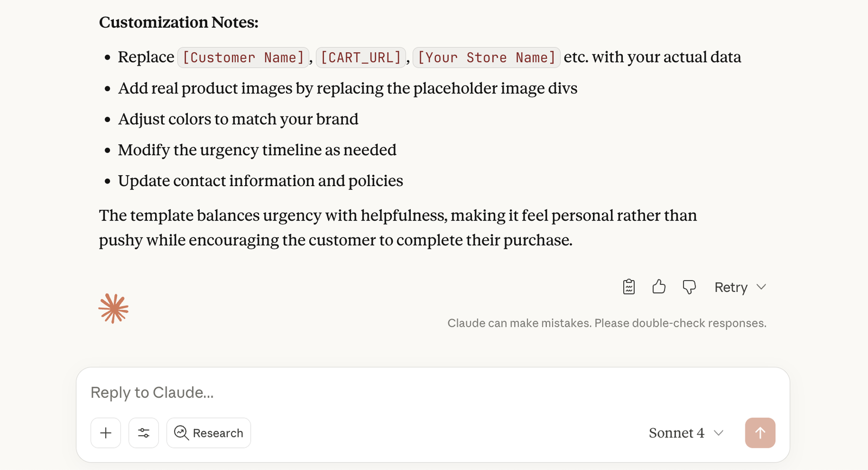Select the [Your Store Name] code snippet
868x470 pixels.
[x=486, y=58]
